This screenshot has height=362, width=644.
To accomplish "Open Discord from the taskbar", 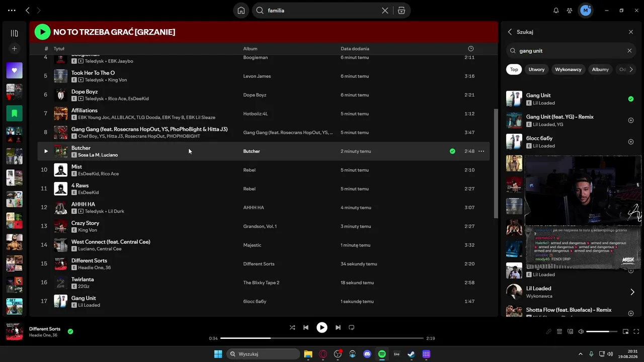I will pyautogui.click(x=367, y=354).
